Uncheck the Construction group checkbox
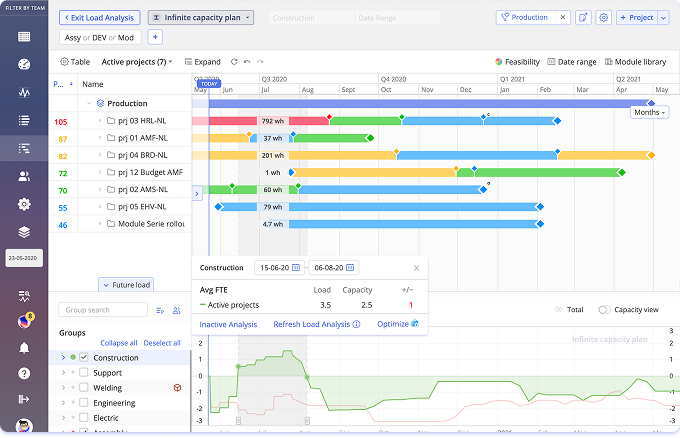This screenshot has width=680, height=438. pyautogui.click(x=84, y=357)
